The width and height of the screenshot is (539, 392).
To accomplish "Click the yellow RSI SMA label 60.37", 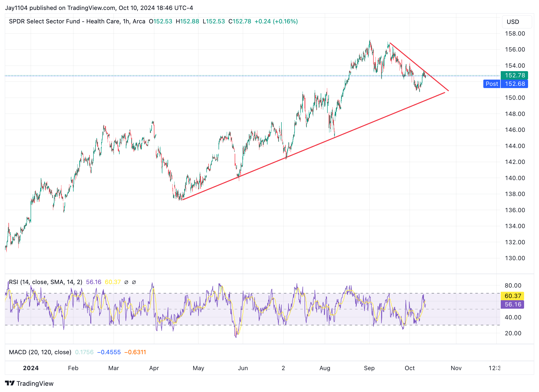I will [512, 296].
